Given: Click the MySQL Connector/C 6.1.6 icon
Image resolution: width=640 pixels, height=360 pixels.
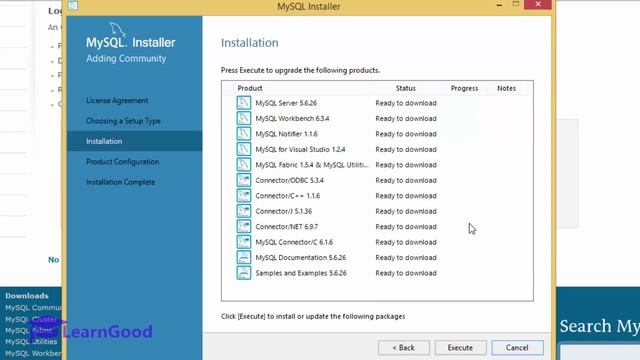Looking at the screenshot, I should pos(244,242).
